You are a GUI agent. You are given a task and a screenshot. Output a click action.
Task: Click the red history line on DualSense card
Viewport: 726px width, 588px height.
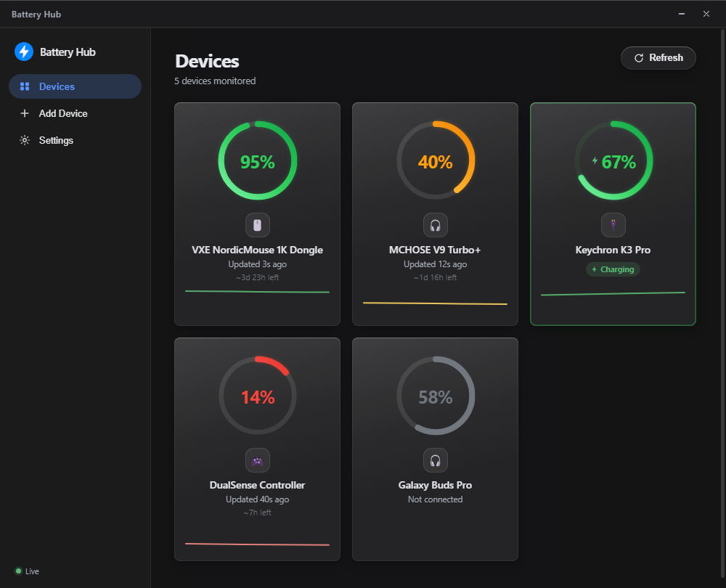click(258, 544)
